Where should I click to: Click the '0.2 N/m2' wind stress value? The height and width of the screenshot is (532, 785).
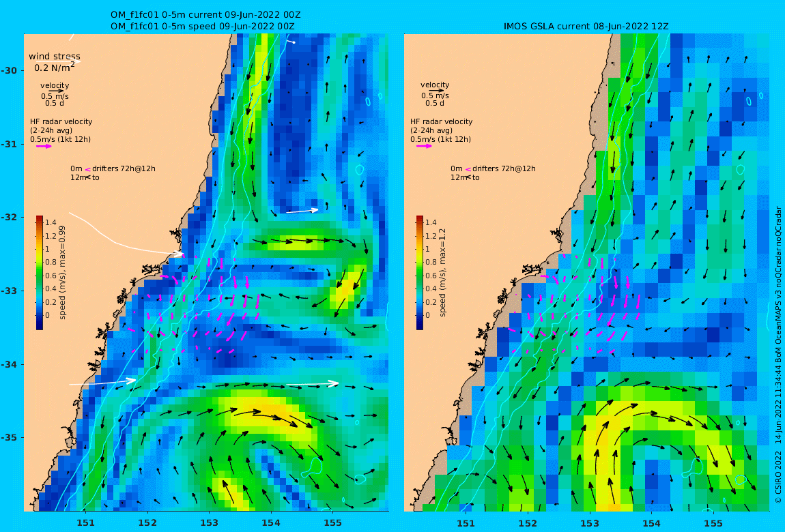point(55,67)
